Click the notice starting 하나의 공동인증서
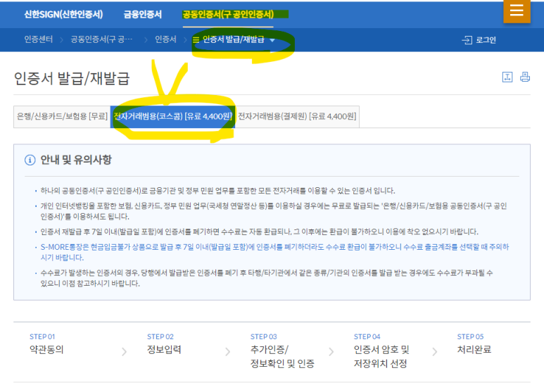 click(x=217, y=191)
